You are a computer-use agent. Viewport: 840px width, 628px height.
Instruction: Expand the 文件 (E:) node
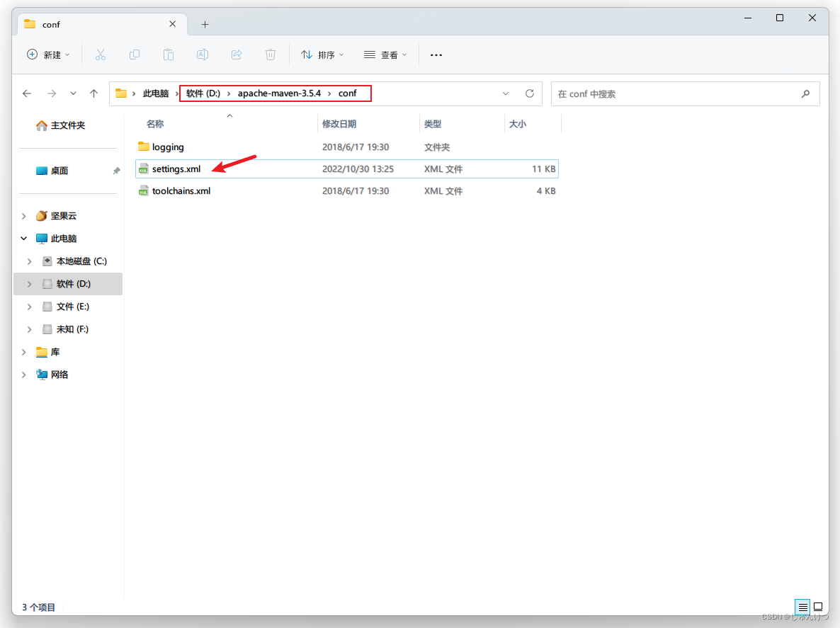30,307
